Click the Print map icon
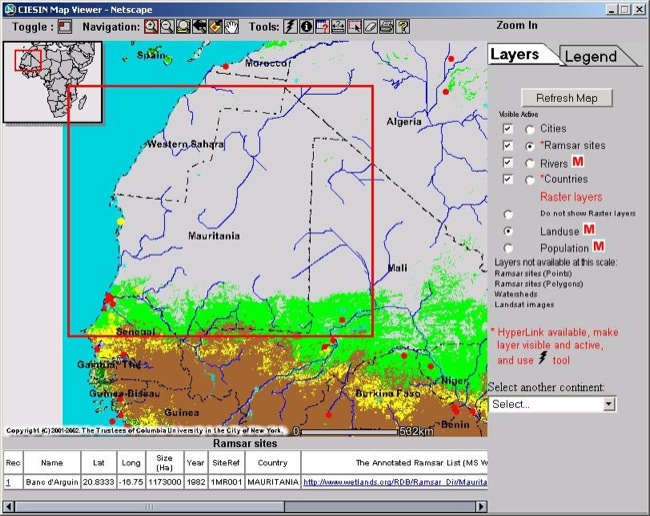This screenshot has width=650, height=516. coord(385,26)
